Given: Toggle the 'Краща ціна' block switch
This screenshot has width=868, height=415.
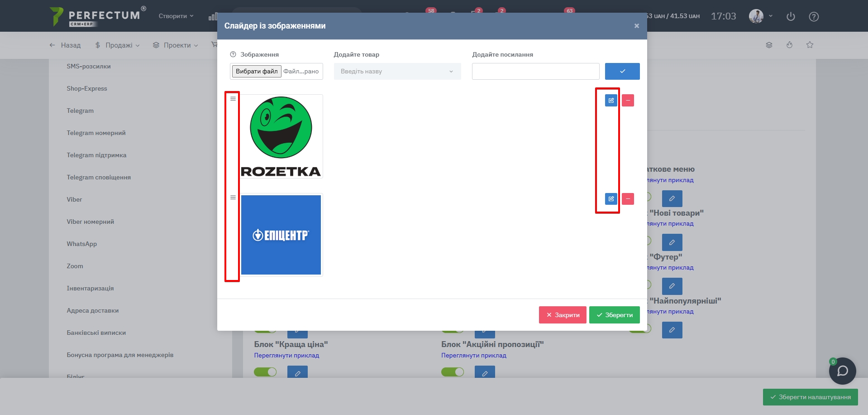Looking at the screenshot, I should coord(265,372).
